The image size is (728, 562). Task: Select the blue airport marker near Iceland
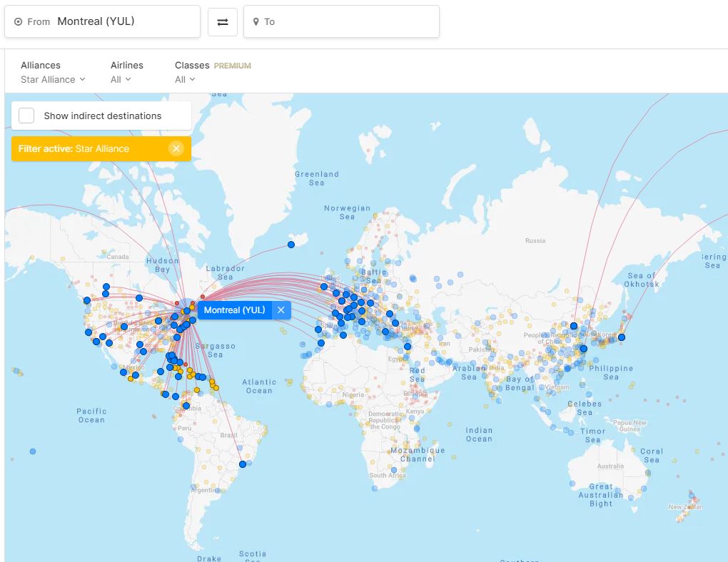[x=290, y=244]
